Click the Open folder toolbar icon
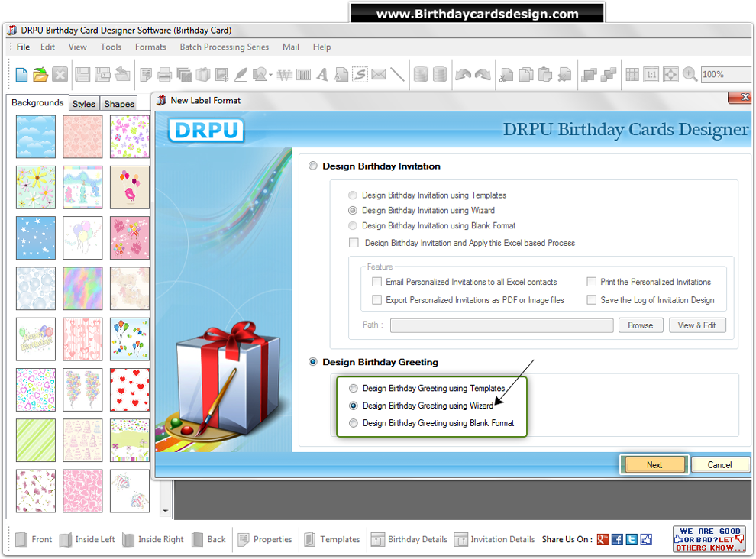This screenshot has height=559, width=756. click(40, 75)
